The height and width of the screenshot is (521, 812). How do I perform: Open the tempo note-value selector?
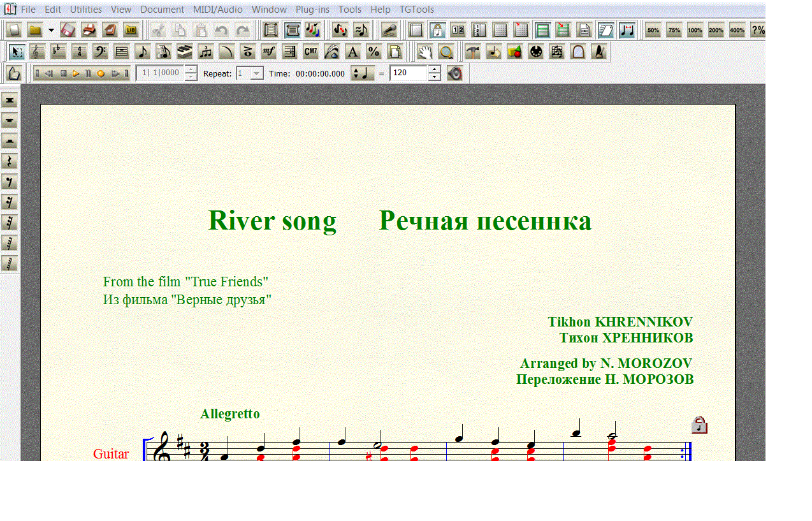click(x=363, y=73)
